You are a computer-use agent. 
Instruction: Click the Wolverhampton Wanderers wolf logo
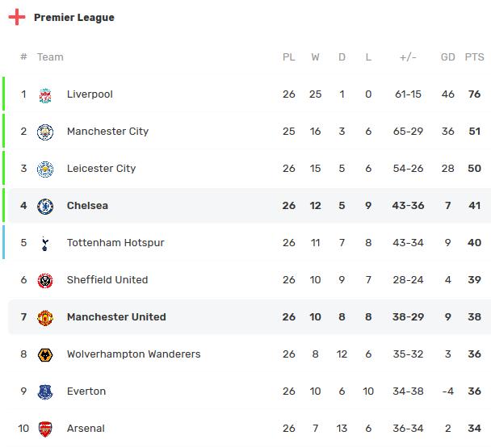click(x=45, y=355)
